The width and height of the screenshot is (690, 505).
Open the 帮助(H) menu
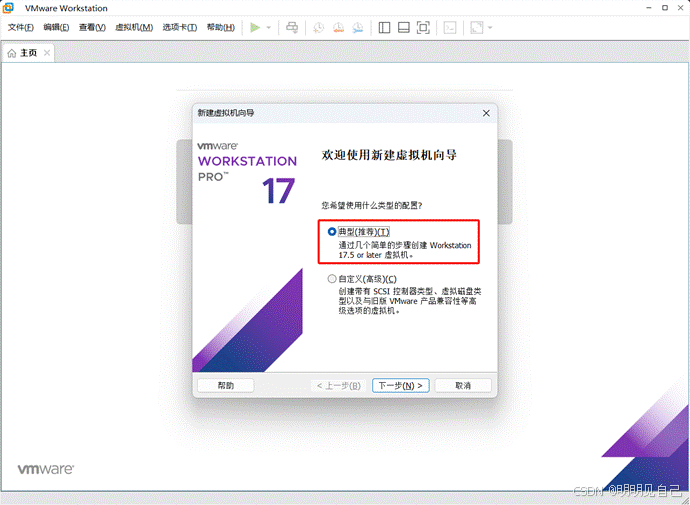point(220,28)
